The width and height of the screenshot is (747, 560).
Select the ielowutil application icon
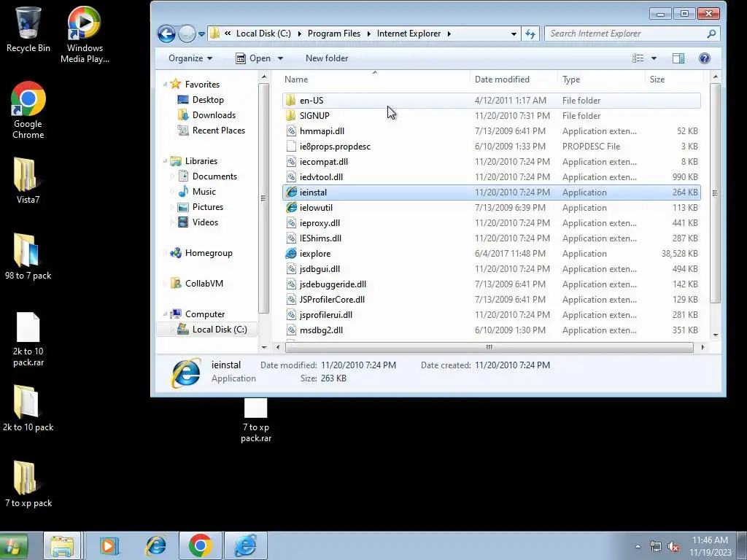[291, 208]
